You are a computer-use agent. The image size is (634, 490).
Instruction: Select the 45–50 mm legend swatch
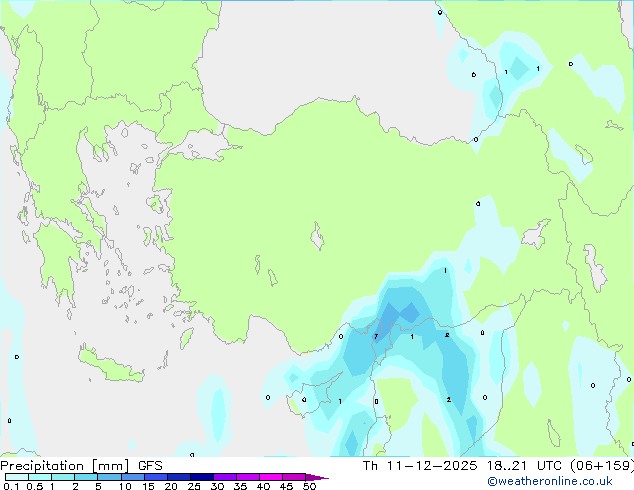tap(294, 477)
